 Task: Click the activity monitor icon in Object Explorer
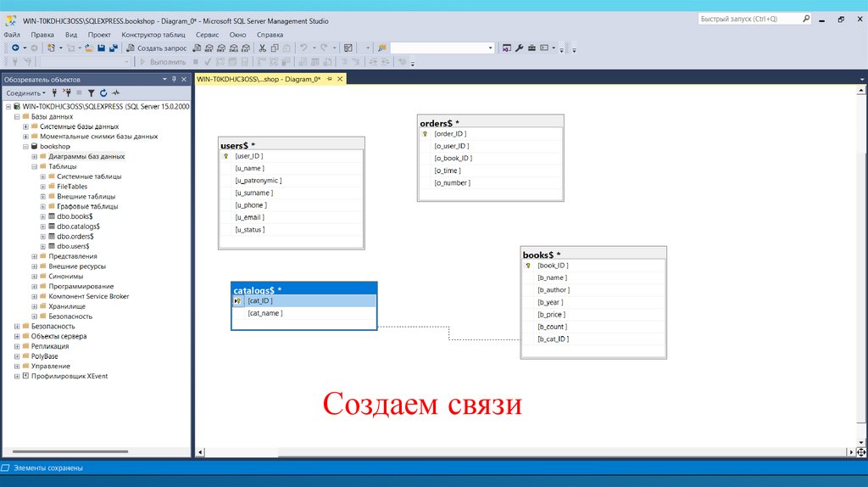pyautogui.click(x=115, y=92)
